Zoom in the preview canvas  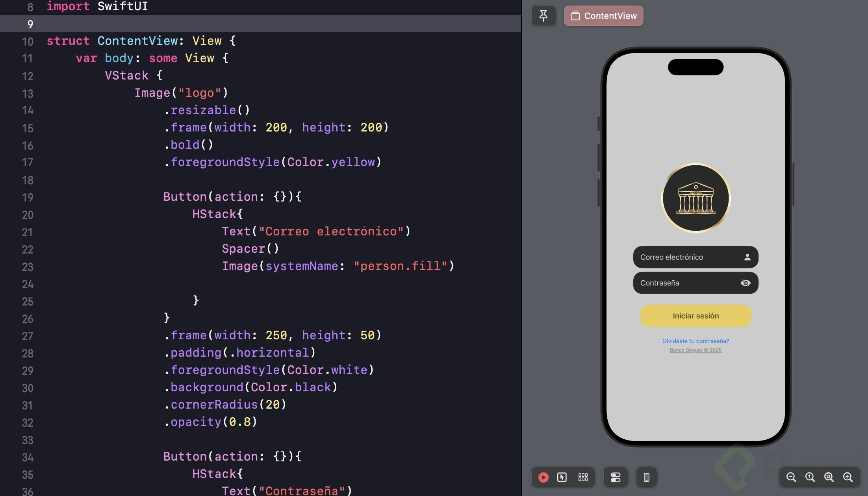tap(848, 477)
